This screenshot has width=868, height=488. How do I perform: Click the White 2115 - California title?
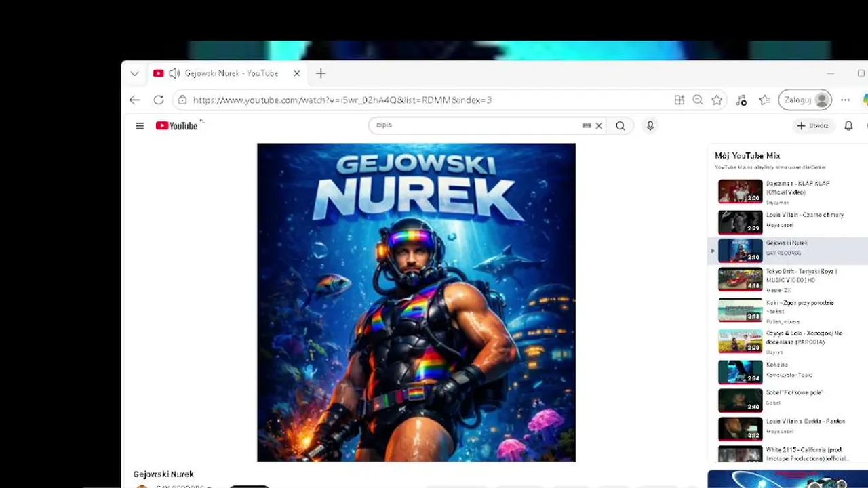click(x=808, y=454)
